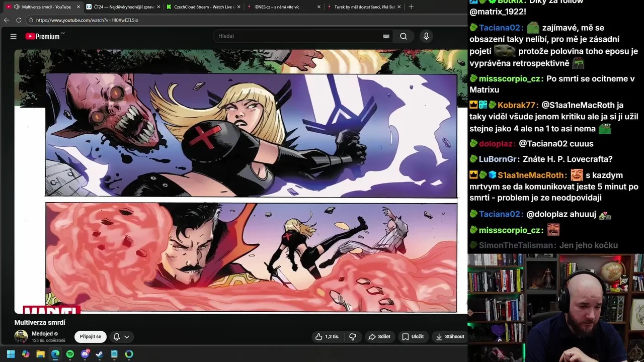Click chat username Taciana02 in the first message

(x=501, y=28)
